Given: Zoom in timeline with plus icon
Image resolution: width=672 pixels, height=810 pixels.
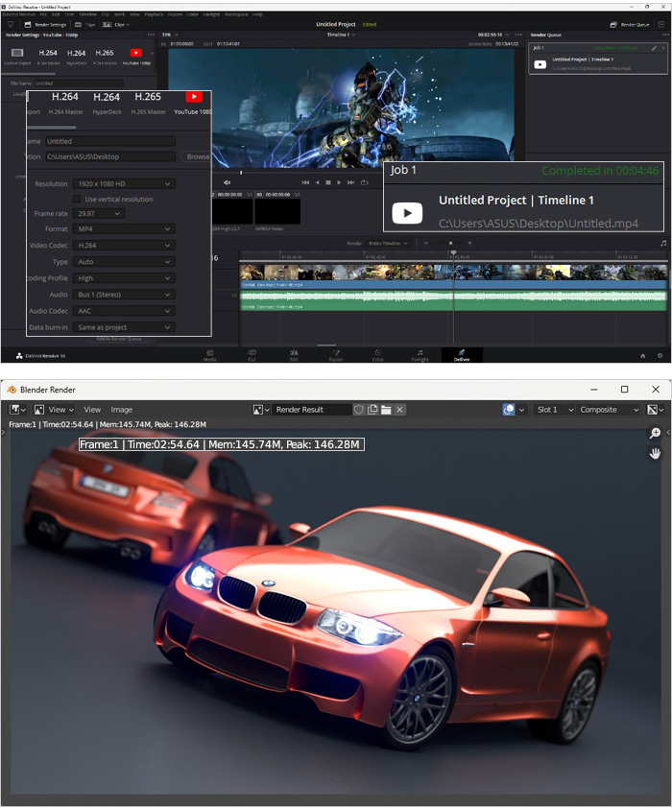Looking at the screenshot, I should coord(469,243).
